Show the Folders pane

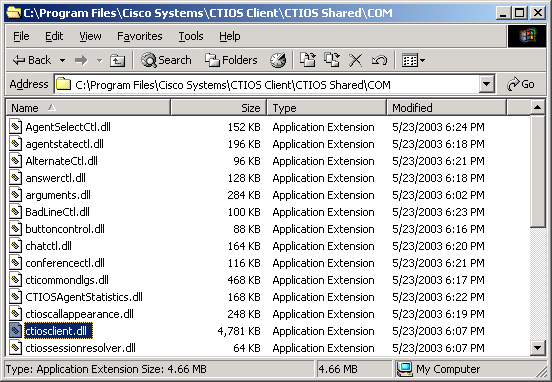pyautogui.click(x=231, y=60)
